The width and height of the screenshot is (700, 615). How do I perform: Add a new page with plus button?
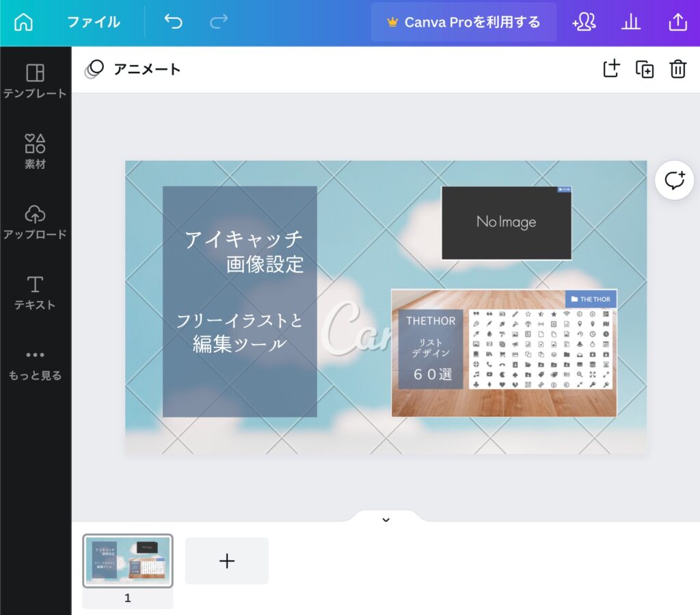(x=227, y=560)
